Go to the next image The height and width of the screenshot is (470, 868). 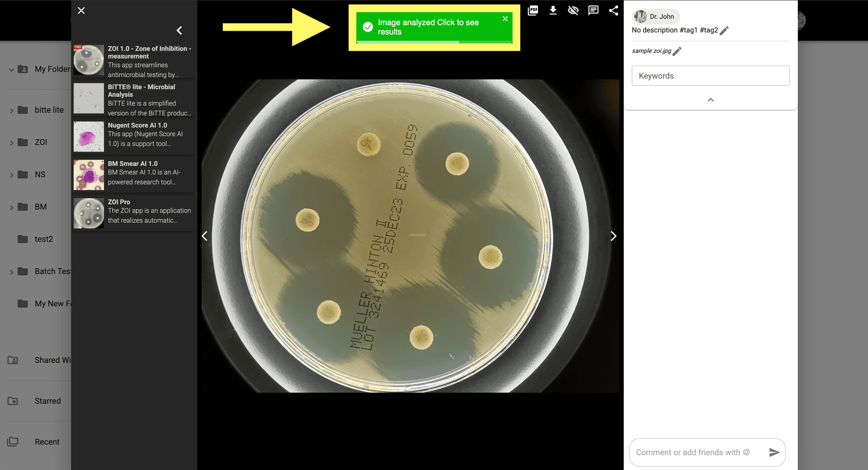point(613,236)
